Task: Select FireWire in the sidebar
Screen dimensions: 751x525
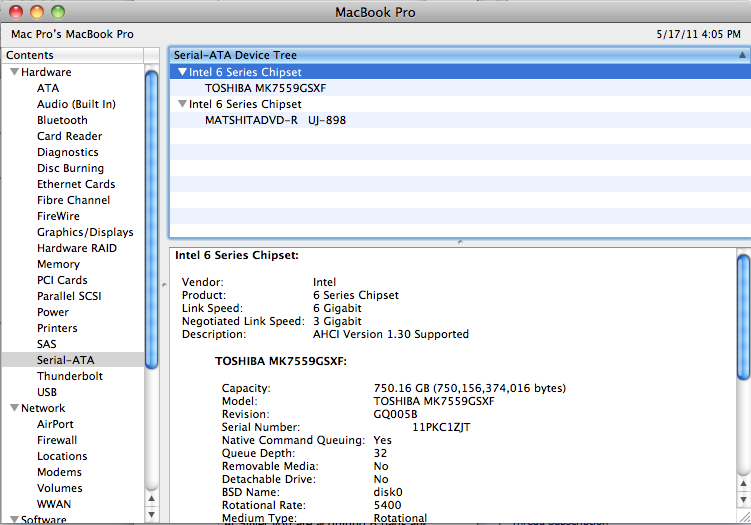Action: pyautogui.click(x=58, y=216)
